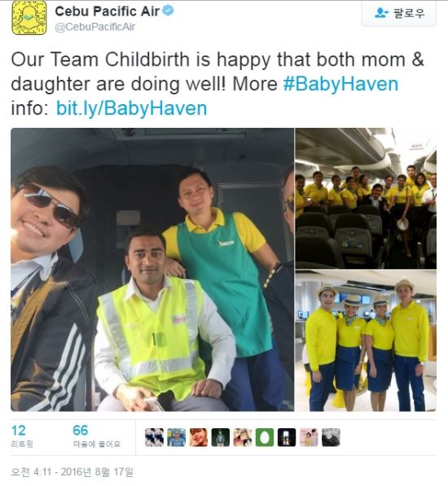
Task: Open the dark green liker avatar
Action: [x=221, y=437]
